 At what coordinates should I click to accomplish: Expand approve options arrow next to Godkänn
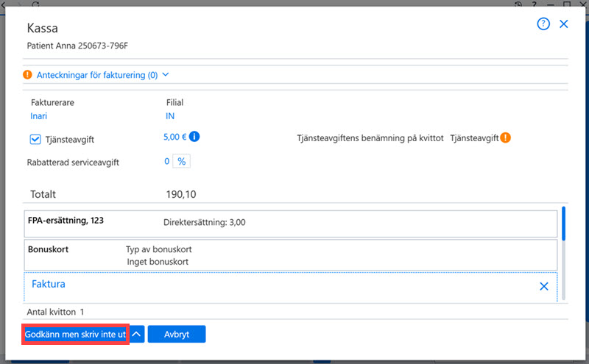coord(137,335)
